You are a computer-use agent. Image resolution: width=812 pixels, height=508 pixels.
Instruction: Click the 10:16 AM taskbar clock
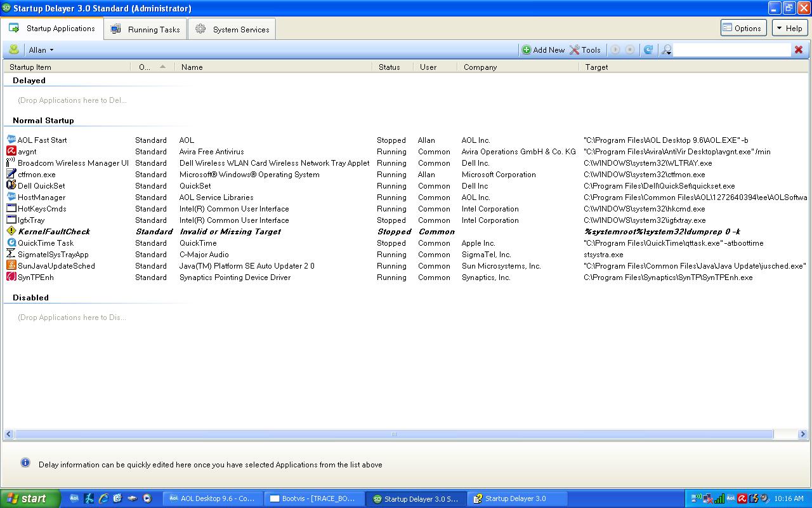pos(789,498)
